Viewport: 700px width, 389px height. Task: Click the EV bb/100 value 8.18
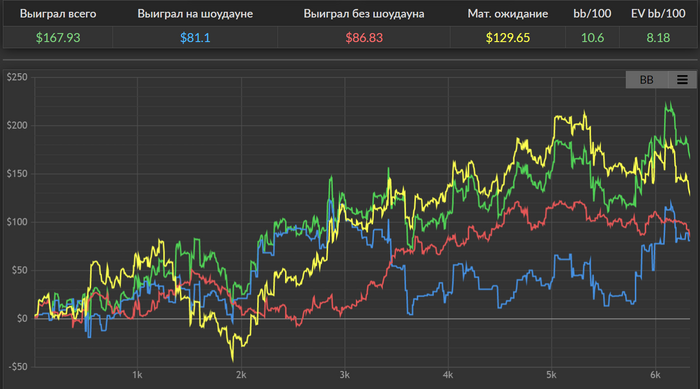pos(658,38)
